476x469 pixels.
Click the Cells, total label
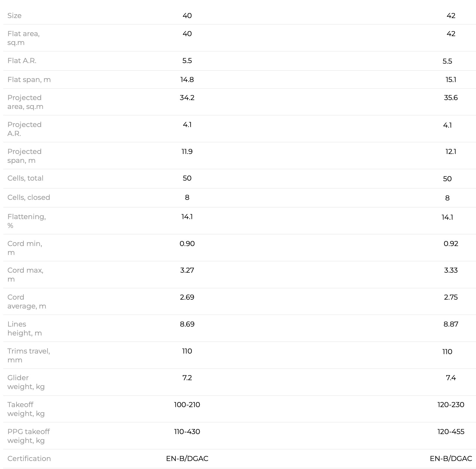[25, 178]
